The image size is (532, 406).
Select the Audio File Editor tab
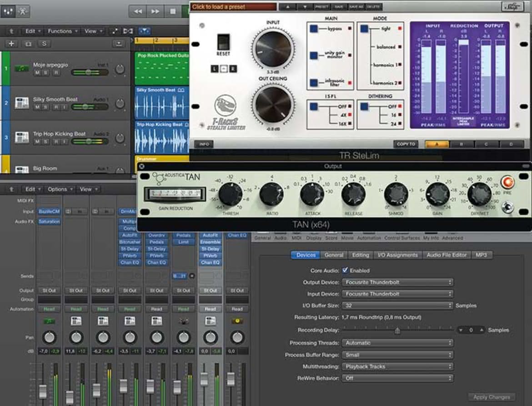[x=447, y=255]
